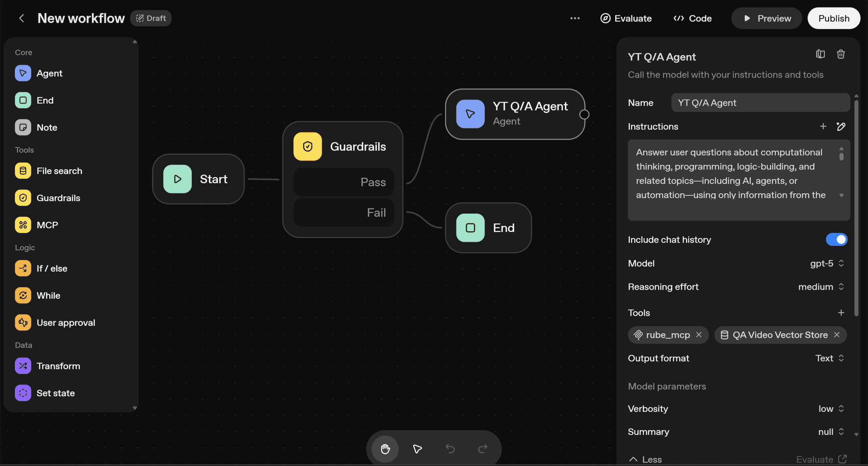Screen dimensions: 868x466
Task: Select the hand pan tool
Action: click(x=385, y=449)
